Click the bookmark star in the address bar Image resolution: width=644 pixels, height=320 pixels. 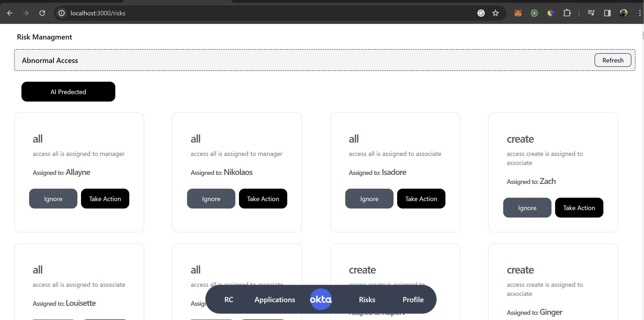[495, 13]
